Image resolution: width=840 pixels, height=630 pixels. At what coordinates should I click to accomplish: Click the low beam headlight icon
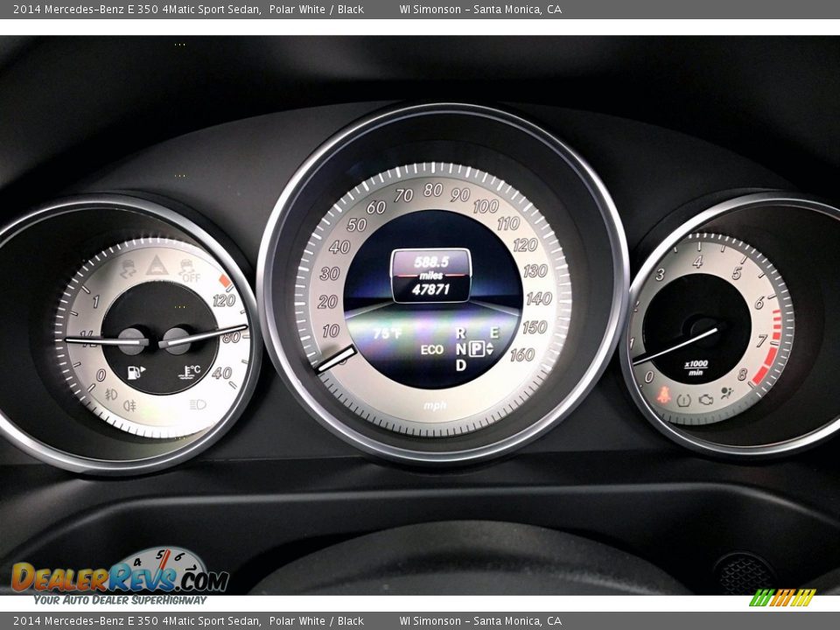198,404
